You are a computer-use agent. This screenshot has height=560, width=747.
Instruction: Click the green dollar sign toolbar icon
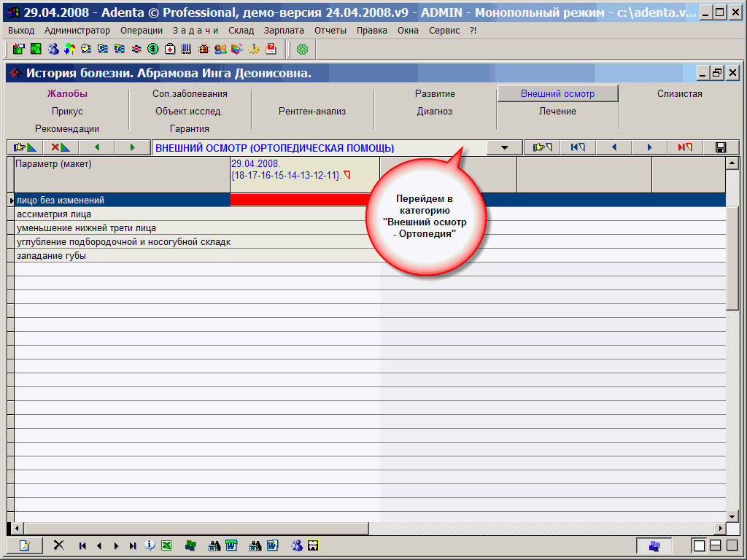[153, 49]
